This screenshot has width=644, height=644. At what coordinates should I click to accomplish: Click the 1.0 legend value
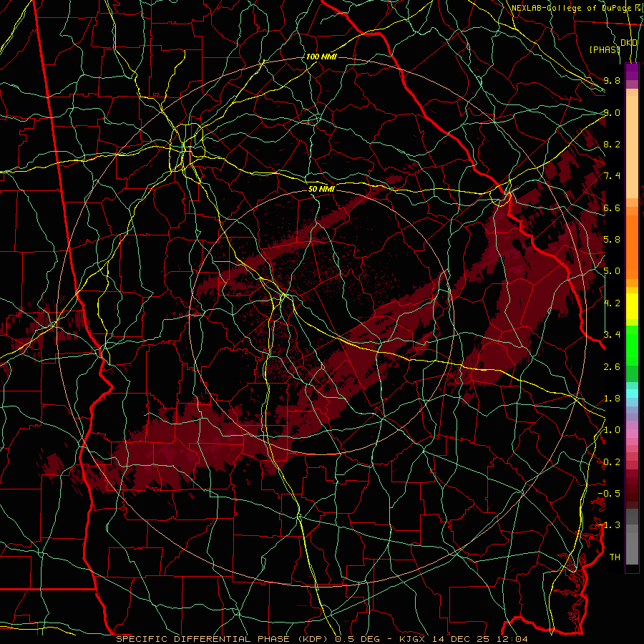coord(612,430)
